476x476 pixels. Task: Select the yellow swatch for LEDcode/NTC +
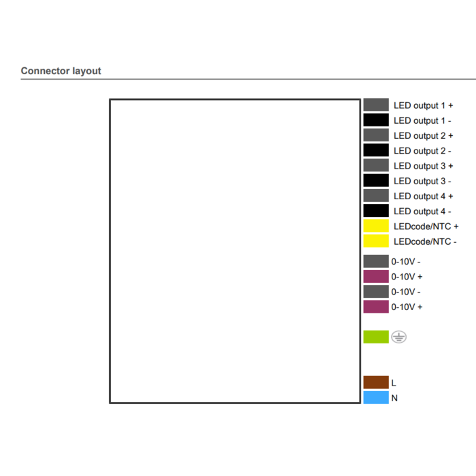[x=376, y=226]
